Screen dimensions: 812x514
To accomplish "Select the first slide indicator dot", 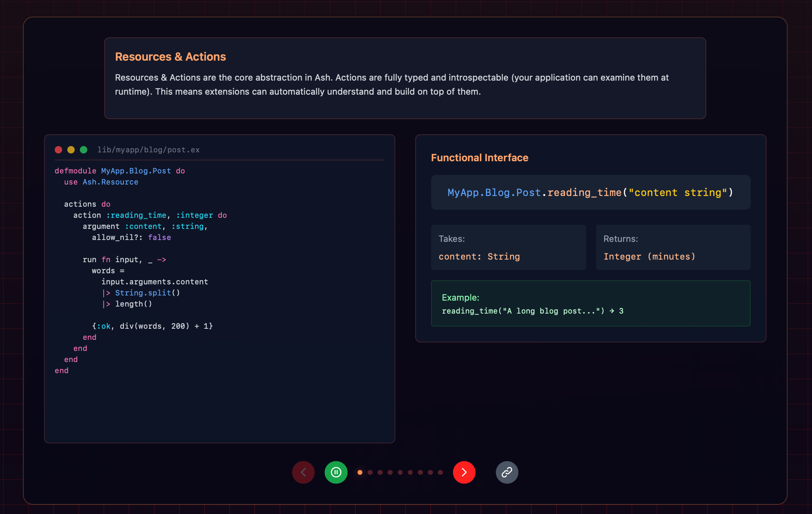I will coord(360,472).
